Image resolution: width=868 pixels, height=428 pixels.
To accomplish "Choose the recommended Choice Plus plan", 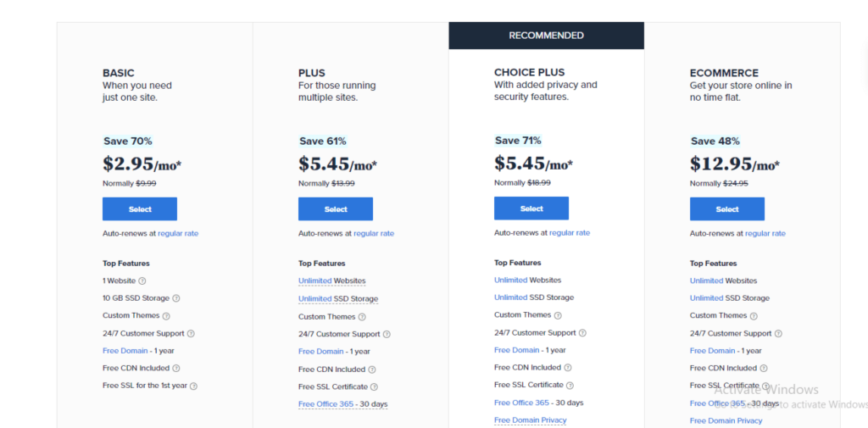I will point(531,208).
